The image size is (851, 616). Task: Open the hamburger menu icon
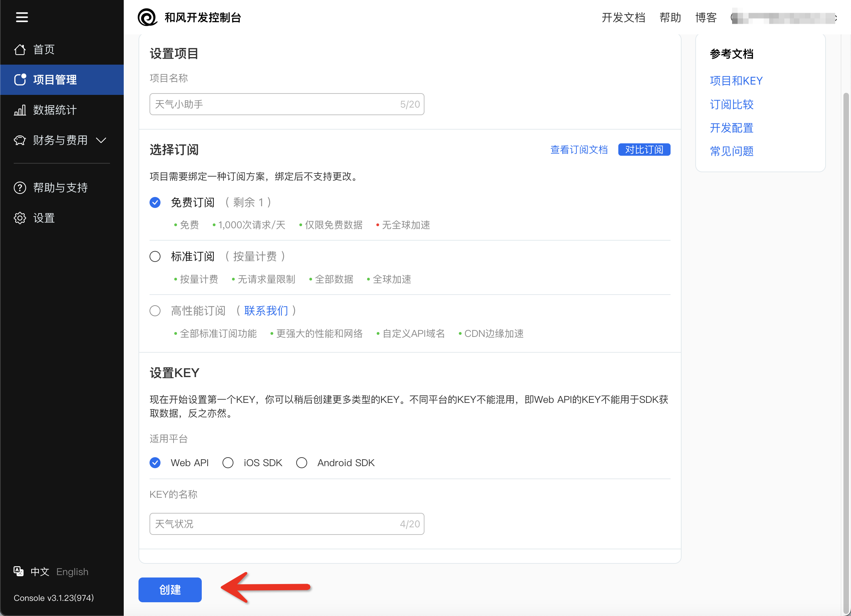pyautogui.click(x=22, y=17)
